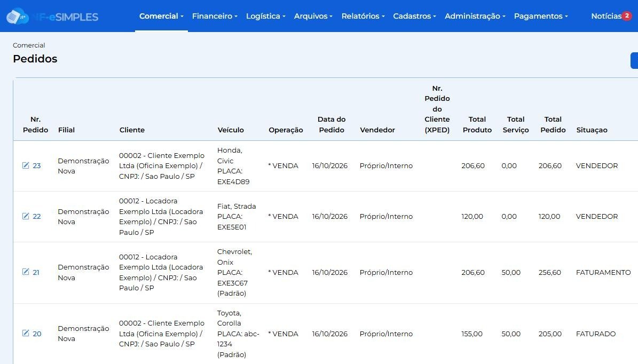
Task: Click Demonstração Nova filial of order 22
Action: [83, 216]
